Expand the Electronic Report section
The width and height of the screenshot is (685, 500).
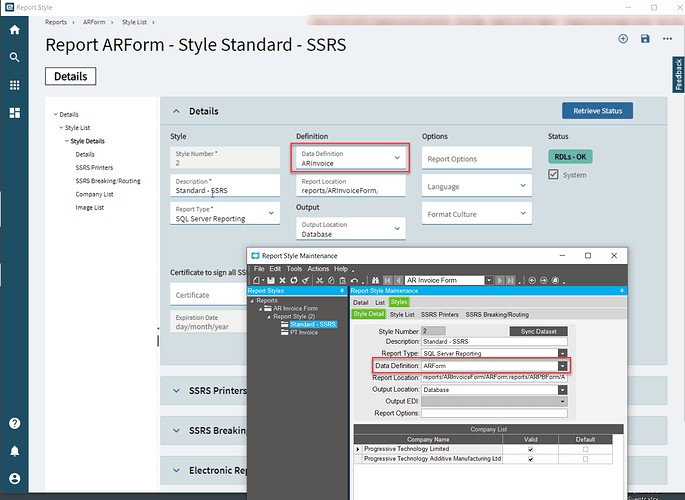(x=176, y=470)
